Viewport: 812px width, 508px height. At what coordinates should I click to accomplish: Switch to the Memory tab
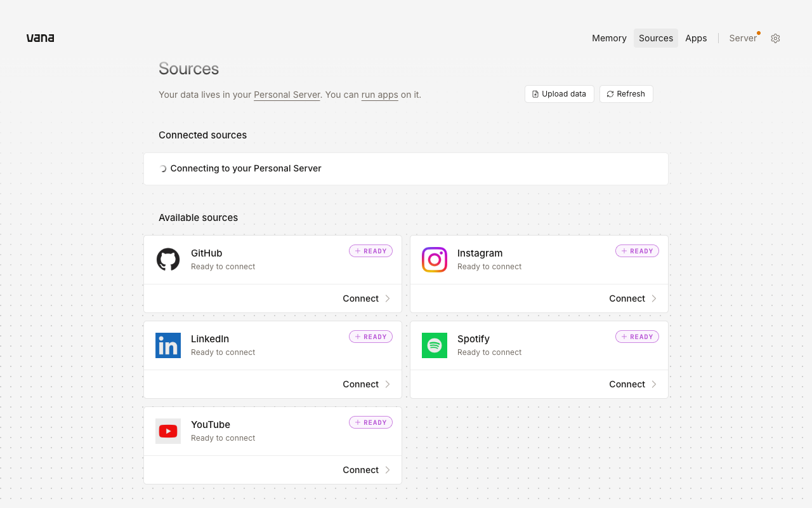(x=609, y=38)
